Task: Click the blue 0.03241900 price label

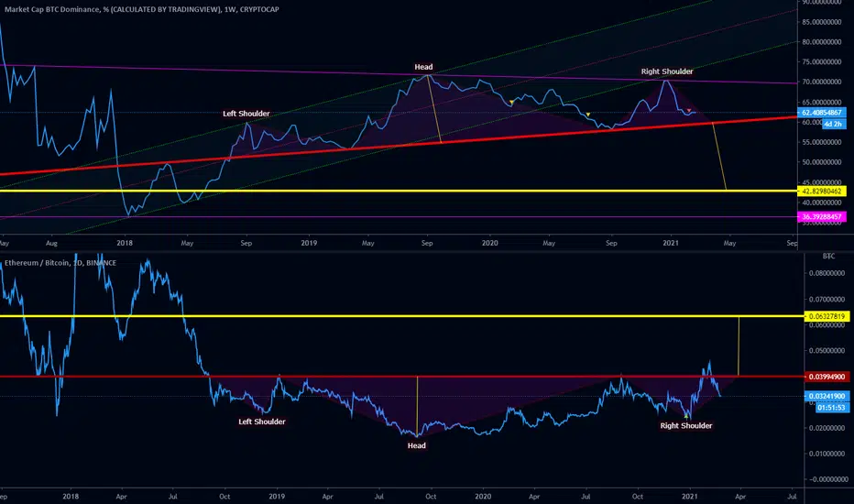Action: click(x=827, y=396)
